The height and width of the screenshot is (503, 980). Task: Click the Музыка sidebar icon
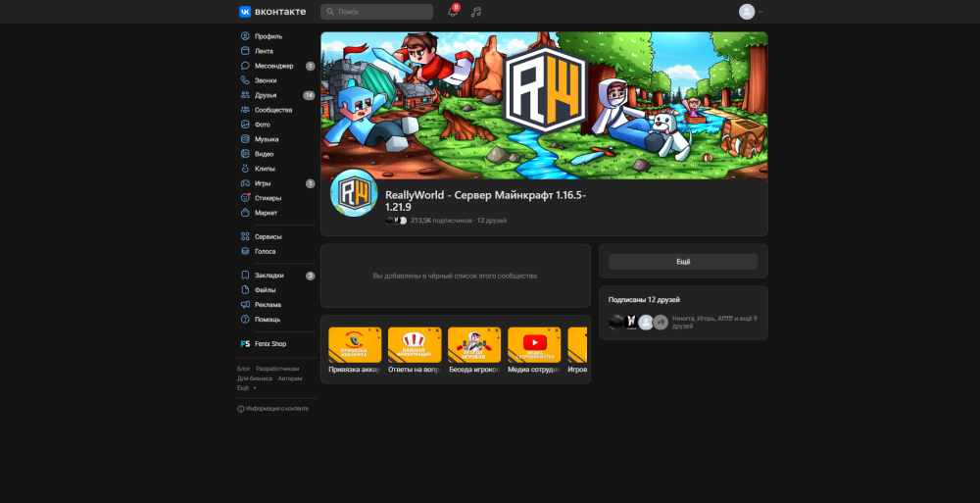pos(245,139)
